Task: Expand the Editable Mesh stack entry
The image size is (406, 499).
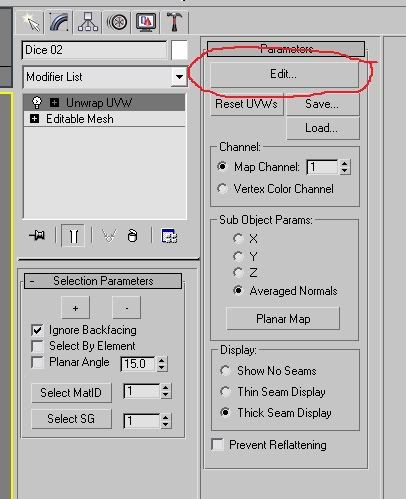Action: pyautogui.click(x=34, y=119)
